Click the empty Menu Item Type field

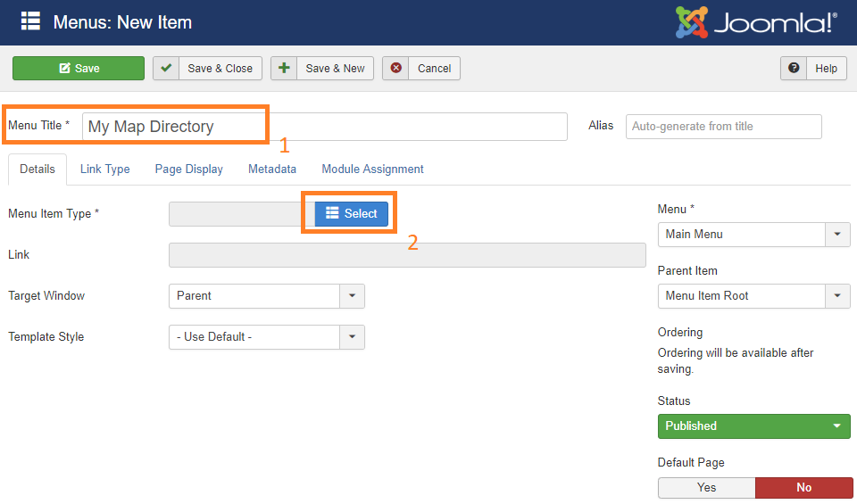242,214
